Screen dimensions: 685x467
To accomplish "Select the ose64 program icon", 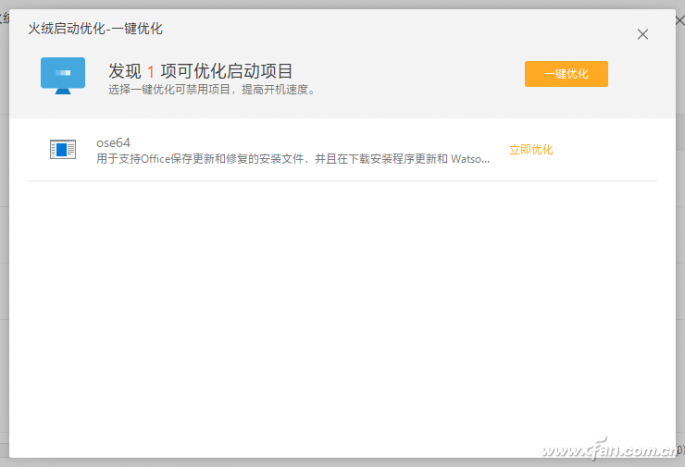I will [63, 149].
